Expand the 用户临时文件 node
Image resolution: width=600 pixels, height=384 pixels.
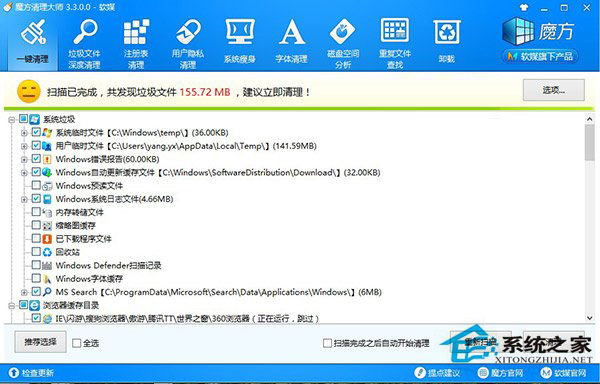tap(24, 146)
